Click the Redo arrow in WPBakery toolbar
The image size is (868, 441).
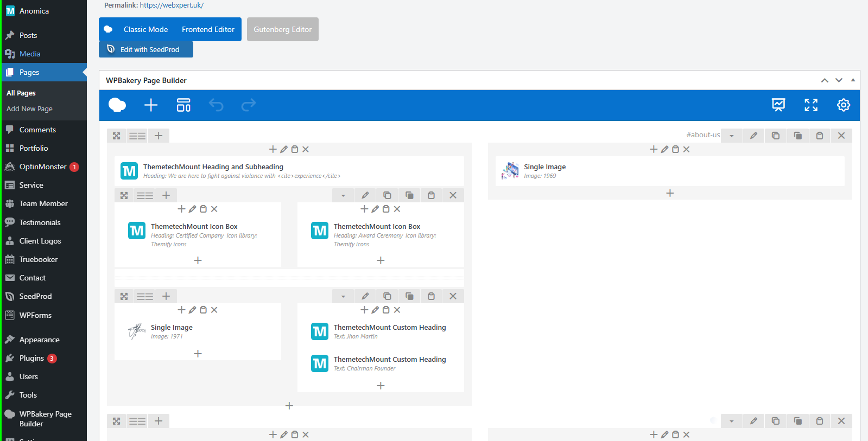click(x=249, y=105)
